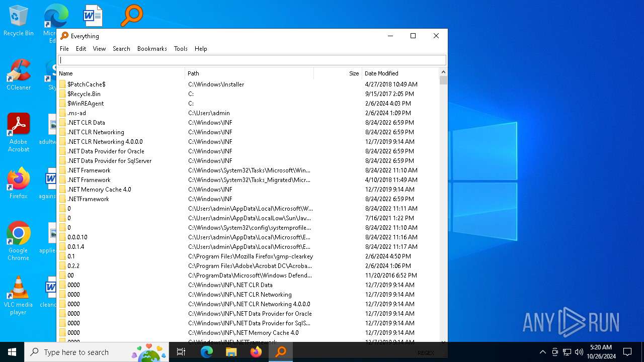Open the Everything desktop shortcut icon
Image resolution: width=644 pixels, height=362 pixels.
click(132, 16)
